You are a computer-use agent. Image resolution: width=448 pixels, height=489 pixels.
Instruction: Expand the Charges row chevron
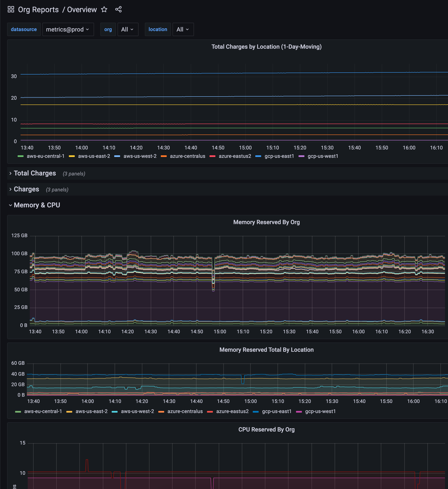click(10, 189)
